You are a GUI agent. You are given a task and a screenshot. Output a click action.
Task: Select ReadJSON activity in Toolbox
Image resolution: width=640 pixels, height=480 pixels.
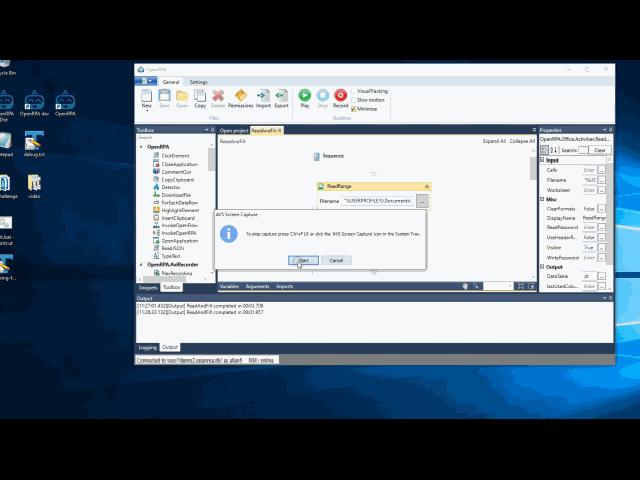coord(173,248)
